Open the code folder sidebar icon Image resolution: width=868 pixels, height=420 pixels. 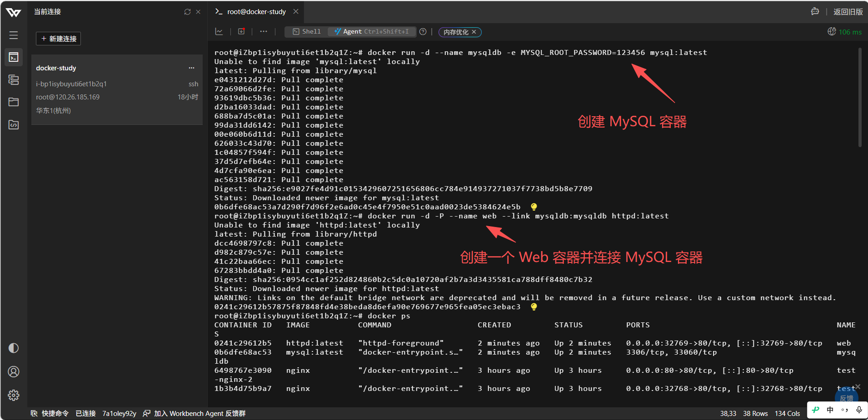coord(14,124)
